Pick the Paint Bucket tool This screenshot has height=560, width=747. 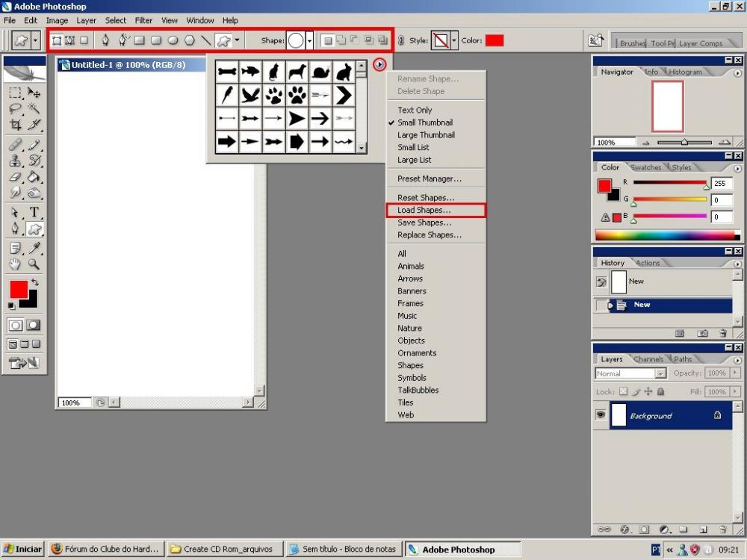click(34, 177)
